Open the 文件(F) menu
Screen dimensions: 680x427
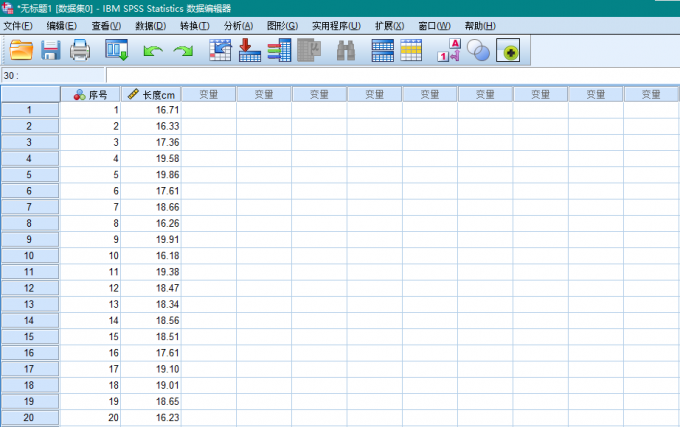click(x=18, y=25)
